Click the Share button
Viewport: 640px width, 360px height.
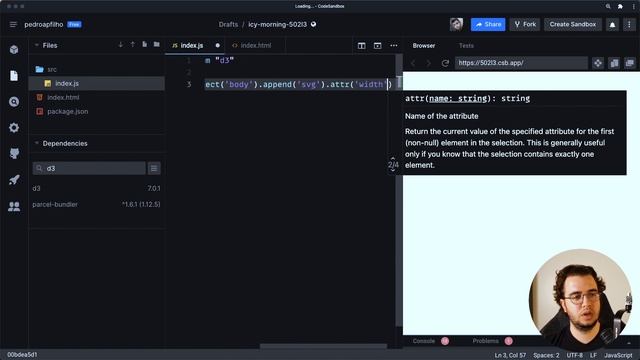pyautogui.click(x=488, y=24)
